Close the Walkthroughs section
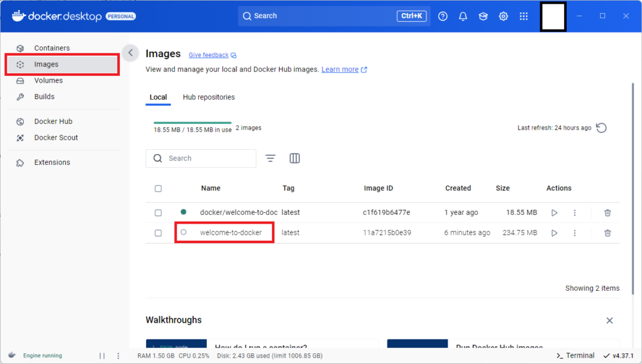The height and width of the screenshot is (364, 642). tap(609, 321)
